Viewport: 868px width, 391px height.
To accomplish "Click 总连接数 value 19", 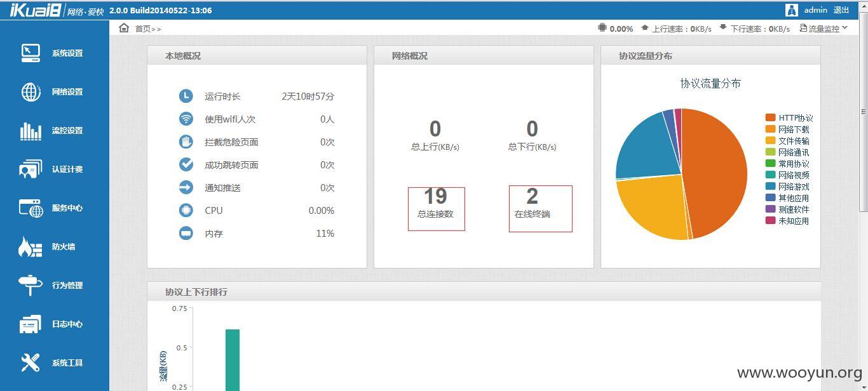I will pos(435,196).
